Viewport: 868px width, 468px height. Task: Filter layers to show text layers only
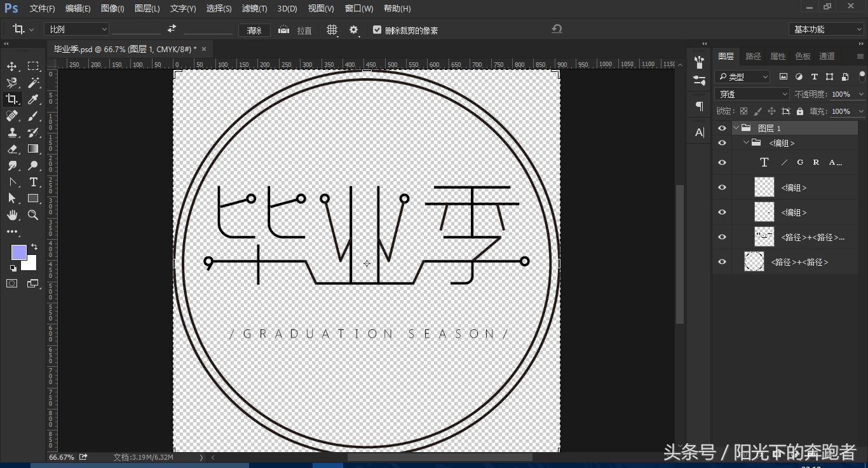814,76
